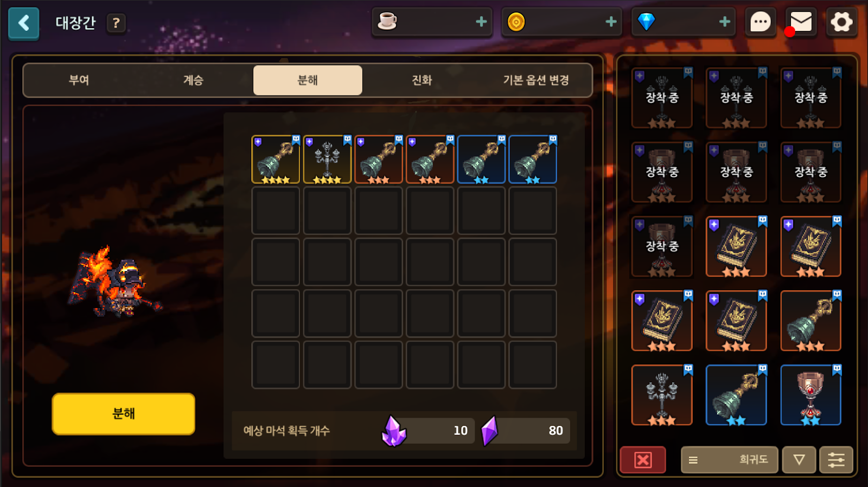Open the chat speech bubble icon
The height and width of the screenshot is (487, 868).
[760, 22]
